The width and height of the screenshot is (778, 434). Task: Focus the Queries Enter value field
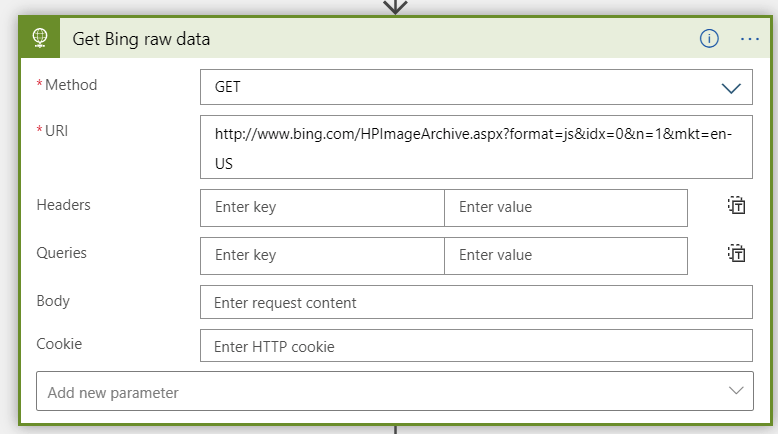(566, 255)
